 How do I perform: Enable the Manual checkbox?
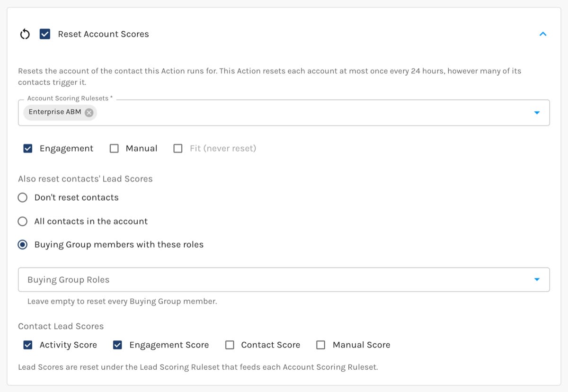tap(114, 149)
